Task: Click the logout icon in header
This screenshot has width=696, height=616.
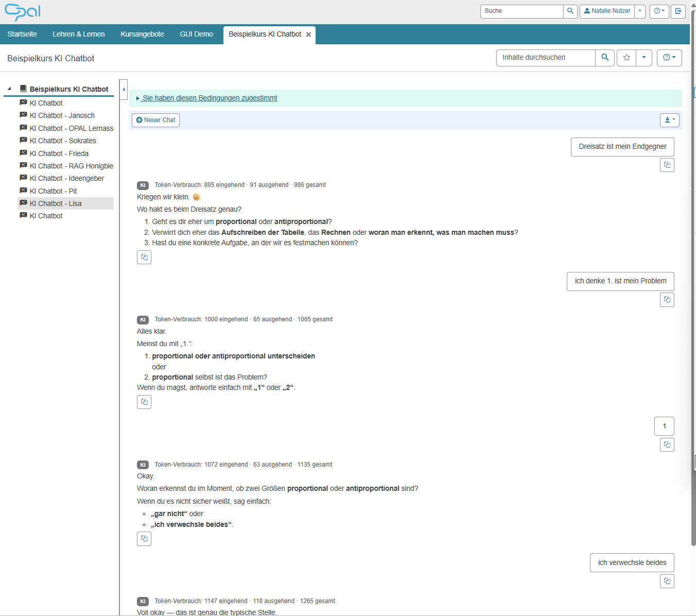Action: (678, 11)
